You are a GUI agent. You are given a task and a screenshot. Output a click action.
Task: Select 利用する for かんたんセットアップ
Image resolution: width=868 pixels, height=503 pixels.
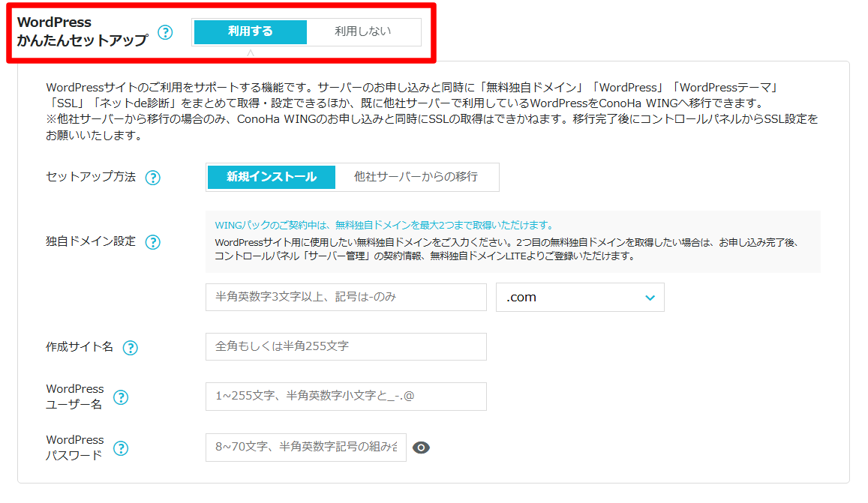pyautogui.click(x=251, y=31)
